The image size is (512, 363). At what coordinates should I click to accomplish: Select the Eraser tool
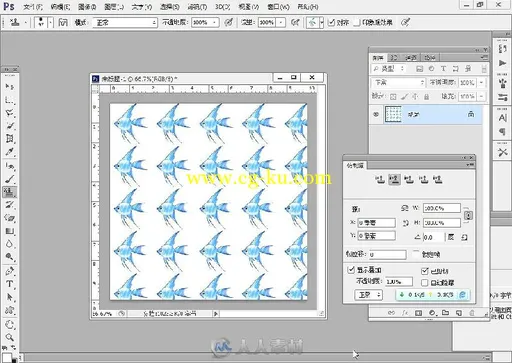point(10,218)
